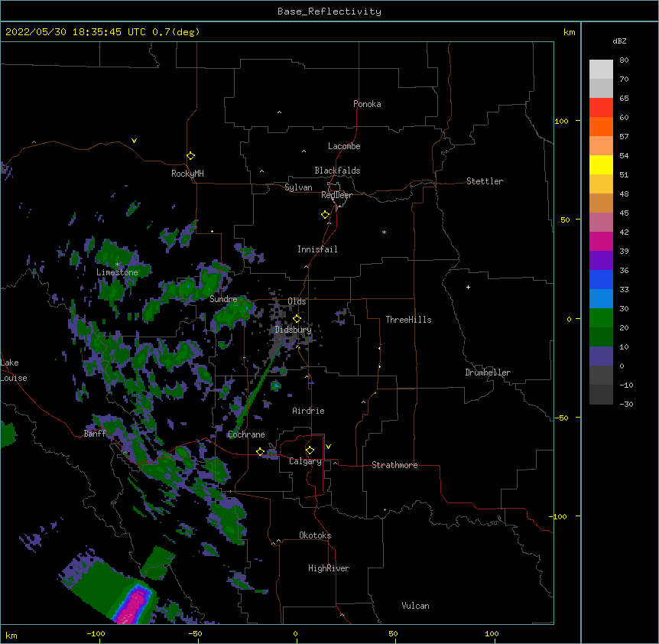Viewport: 659px width, 644px height.
Task: Click the Okotoks label
Action: point(315,535)
